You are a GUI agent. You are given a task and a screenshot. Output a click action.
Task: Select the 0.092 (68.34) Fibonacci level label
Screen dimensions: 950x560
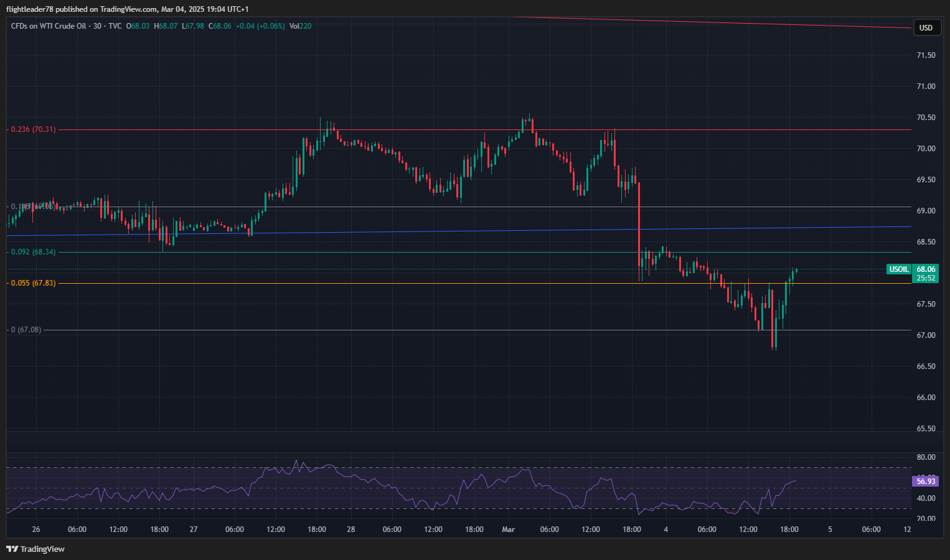(x=34, y=252)
